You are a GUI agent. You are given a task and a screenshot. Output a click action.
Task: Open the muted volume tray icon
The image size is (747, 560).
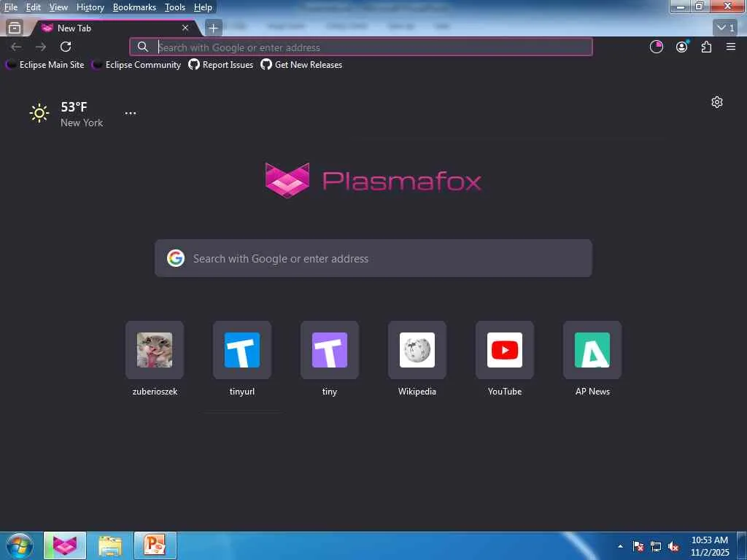673,546
